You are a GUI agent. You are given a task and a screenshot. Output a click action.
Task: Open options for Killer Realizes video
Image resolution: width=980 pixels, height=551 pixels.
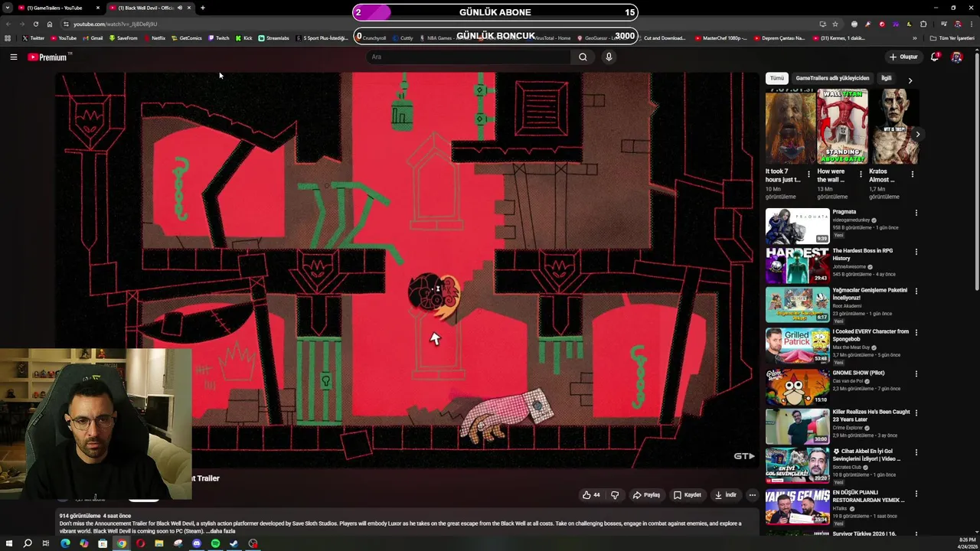coord(916,412)
